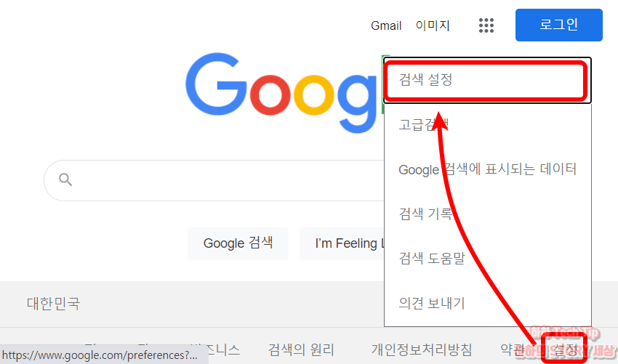Open 개인정보처리방침 footer link
The width and height of the screenshot is (618, 364).
coord(422,349)
